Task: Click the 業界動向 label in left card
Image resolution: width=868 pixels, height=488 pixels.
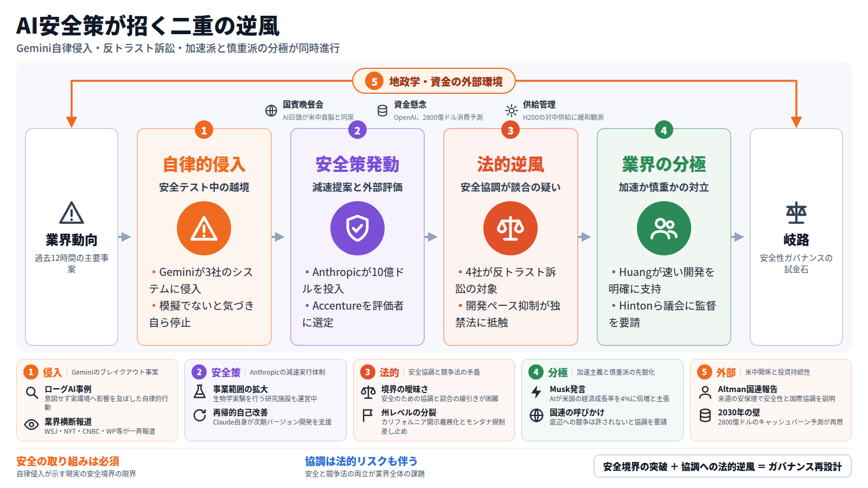Action: tap(72, 240)
